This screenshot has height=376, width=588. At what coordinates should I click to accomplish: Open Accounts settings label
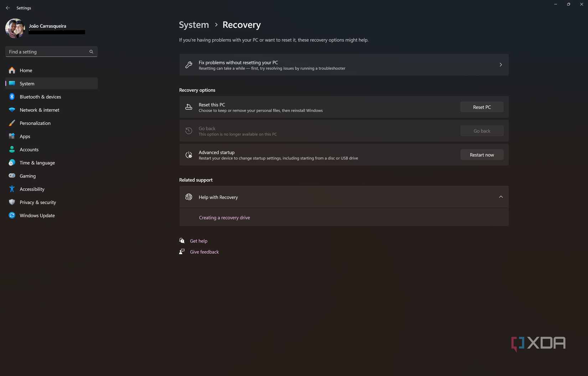tap(29, 150)
